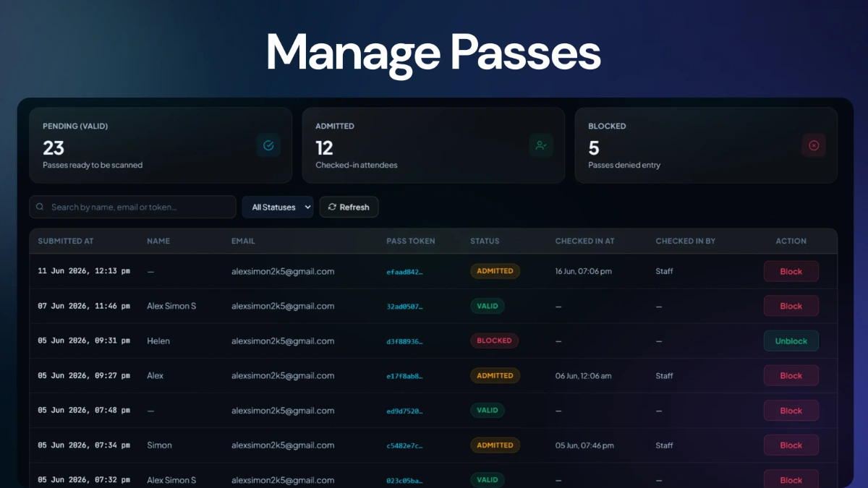
Task: Click check-in time 06 Jun, 12:06 am
Action: click(584, 375)
